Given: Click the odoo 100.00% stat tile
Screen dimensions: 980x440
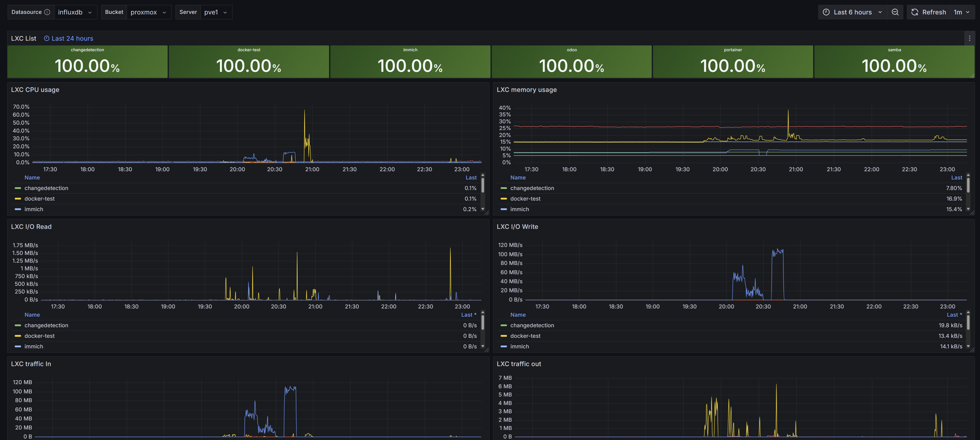Looking at the screenshot, I should pyautogui.click(x=571, y=62).
